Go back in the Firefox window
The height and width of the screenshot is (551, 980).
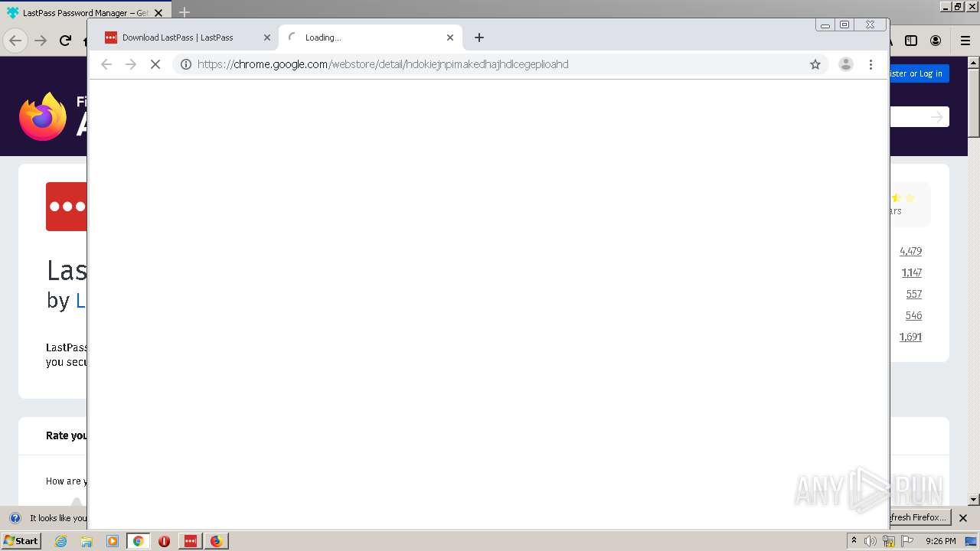pos(15,41)
